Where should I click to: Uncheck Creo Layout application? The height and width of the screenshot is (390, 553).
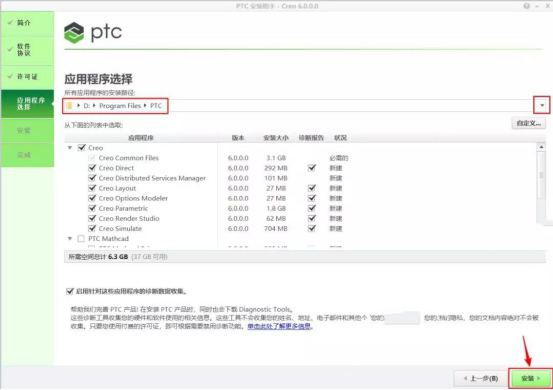tap(92, 188)
